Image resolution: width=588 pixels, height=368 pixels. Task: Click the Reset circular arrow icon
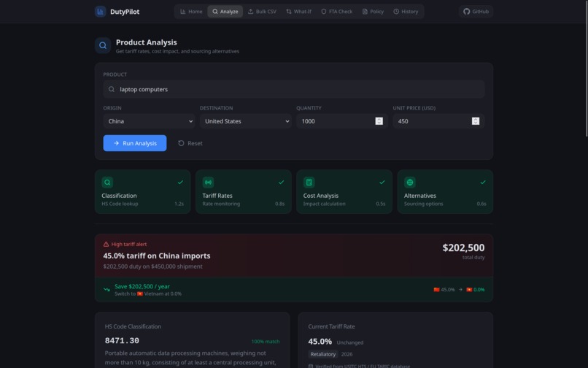pyautogui.click(x=181, y=143)
